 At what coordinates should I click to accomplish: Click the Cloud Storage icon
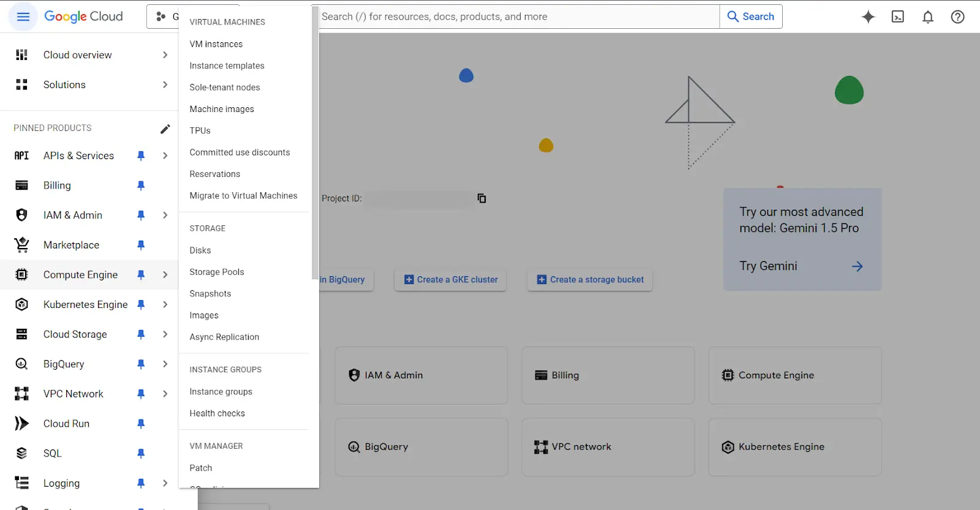21,334
